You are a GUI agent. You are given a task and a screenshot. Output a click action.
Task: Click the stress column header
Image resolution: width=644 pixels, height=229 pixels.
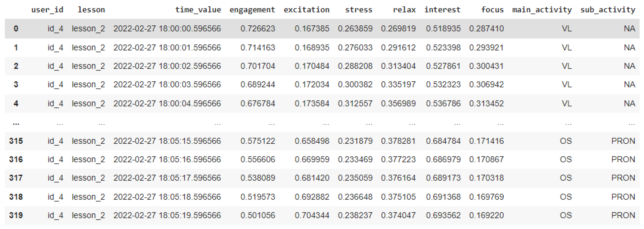click(359, 10)
